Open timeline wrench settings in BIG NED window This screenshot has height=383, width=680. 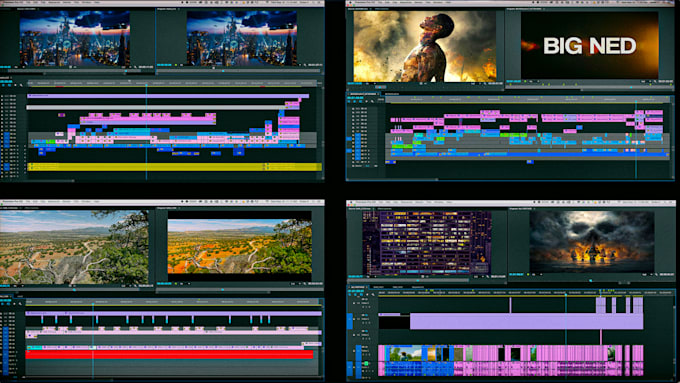coord(372,101)
